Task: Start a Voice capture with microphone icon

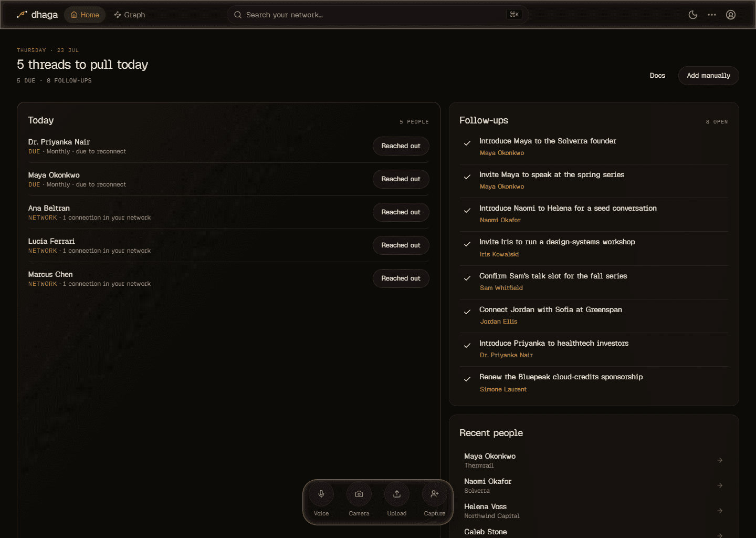Action: point(321,494)
